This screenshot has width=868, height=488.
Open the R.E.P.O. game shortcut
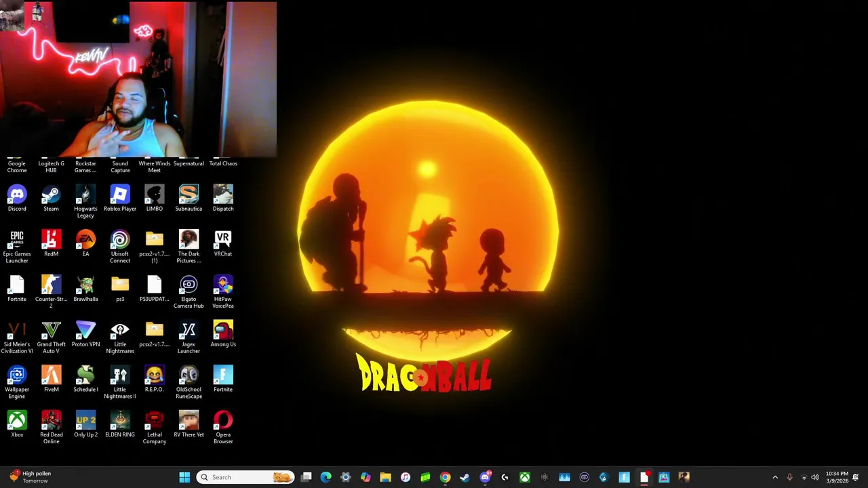pyautogui.click(x=155, y=379)
